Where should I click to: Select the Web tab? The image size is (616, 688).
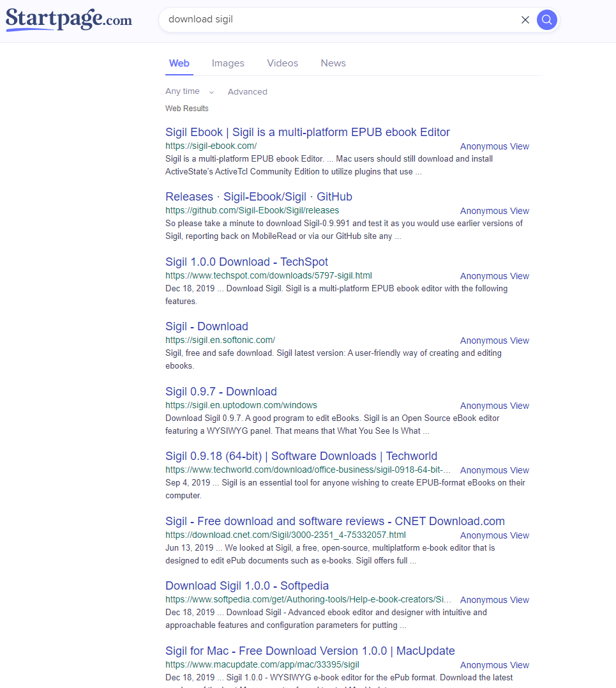(179, 63)
